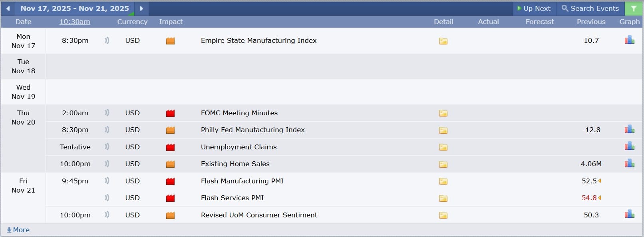This screenshot has height=237, width=644.
Task: Click green filter funnel icon
Action: click(634, 8)
